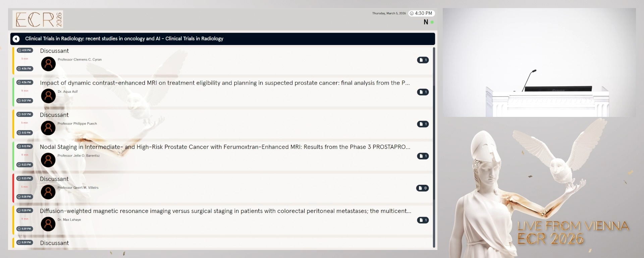Open document badge for Dr. Max Lahaye

pyautogui.click(x=423, y=220)
